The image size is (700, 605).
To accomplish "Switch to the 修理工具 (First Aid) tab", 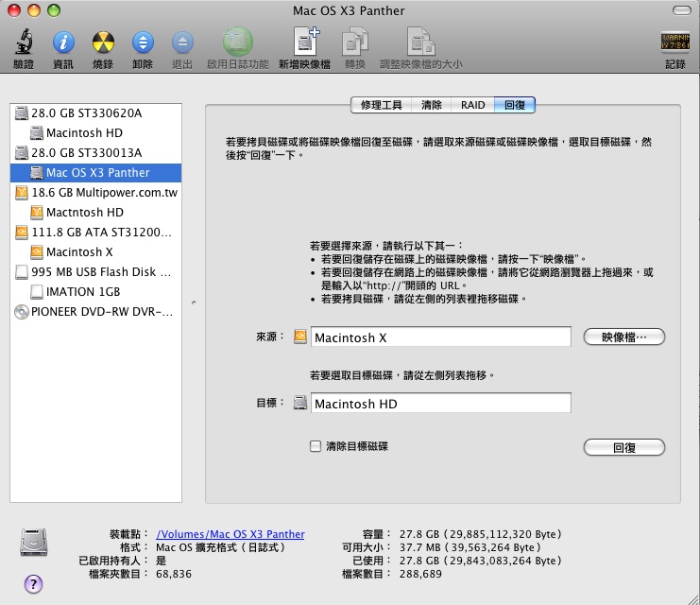I will (x=382, y=105).
